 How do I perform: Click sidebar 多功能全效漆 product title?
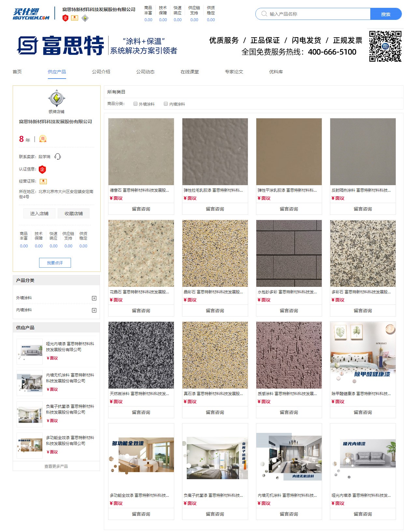point(70,440)
